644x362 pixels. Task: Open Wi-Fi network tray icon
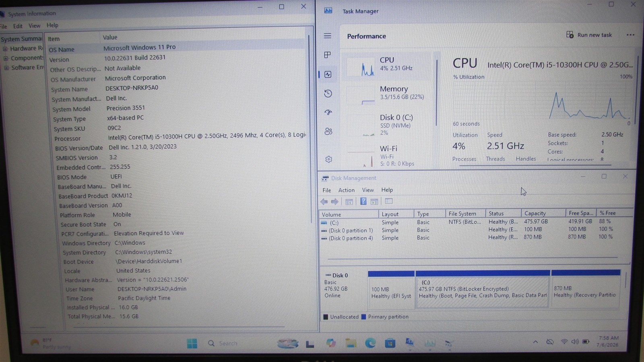(564, 342)
